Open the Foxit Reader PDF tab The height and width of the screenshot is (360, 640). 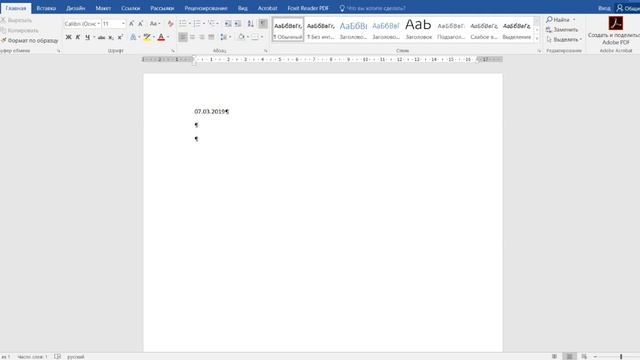pos(308,8)
